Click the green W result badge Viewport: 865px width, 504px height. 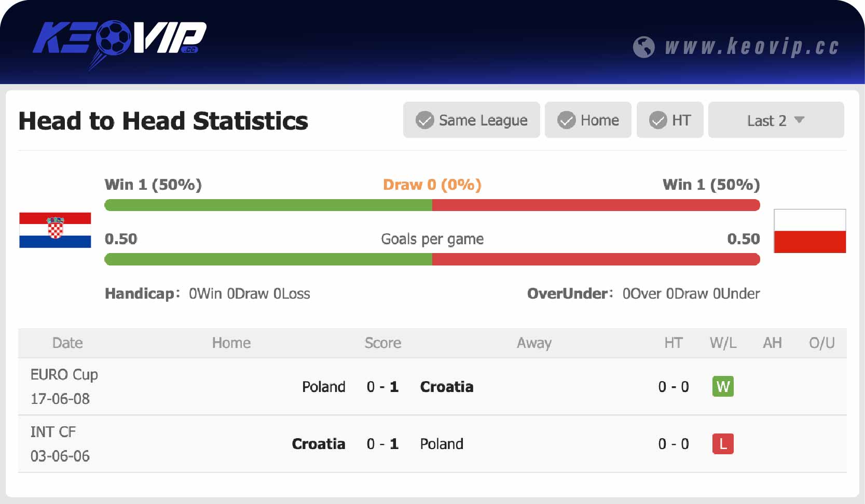[723, 386]
